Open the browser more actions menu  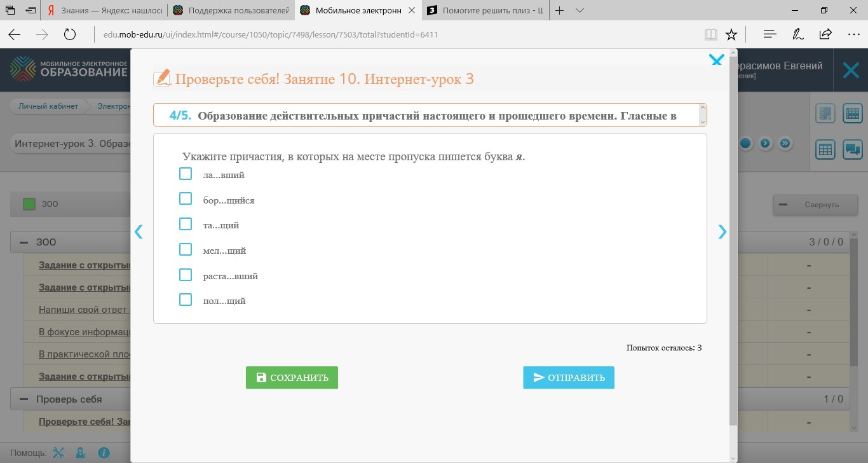click(x=853, y=34)
